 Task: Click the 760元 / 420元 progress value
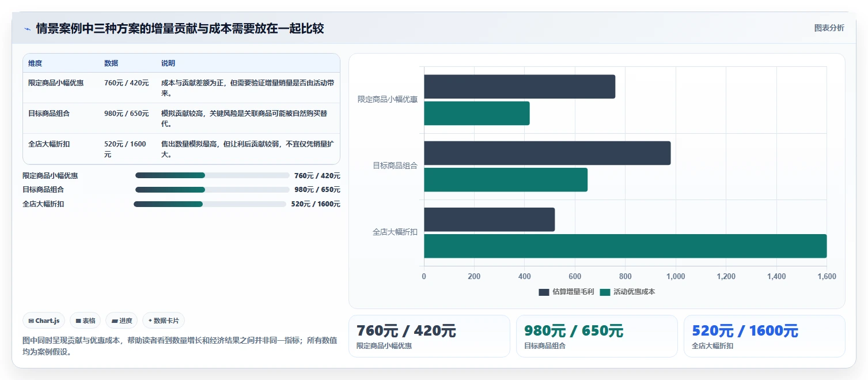pyautogui.click(x=317, y=176)
